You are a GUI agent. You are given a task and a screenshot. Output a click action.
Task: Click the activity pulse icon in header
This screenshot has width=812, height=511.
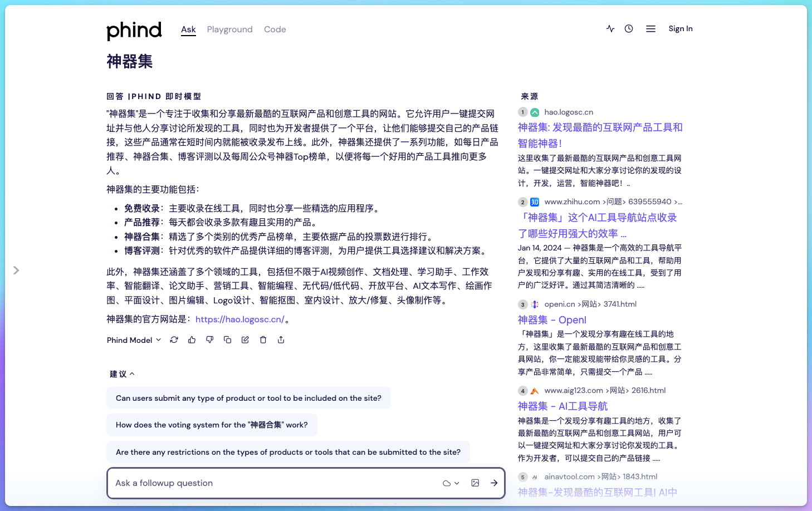pyautogui.click(x=610, y=29)
